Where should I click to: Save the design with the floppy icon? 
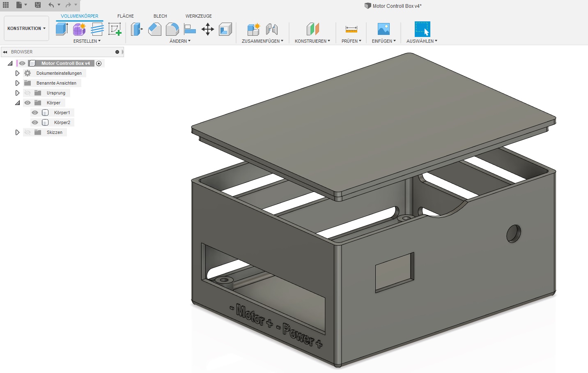pyautogui.click(x=38, y=5)
